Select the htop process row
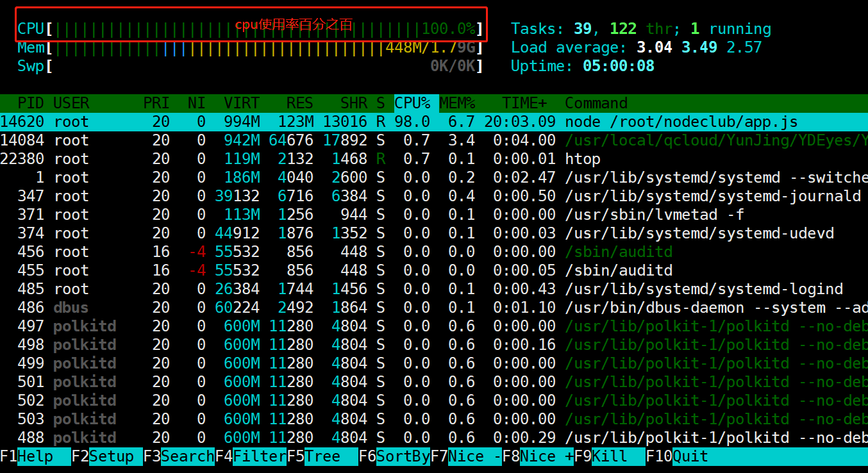The width and height of the screenshot is (868, 473). point(434,159)
